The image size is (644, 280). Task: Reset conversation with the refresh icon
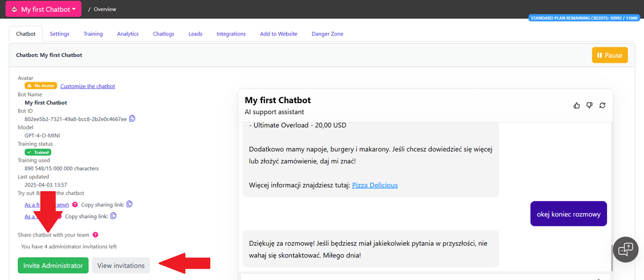[x=602, y=105]
